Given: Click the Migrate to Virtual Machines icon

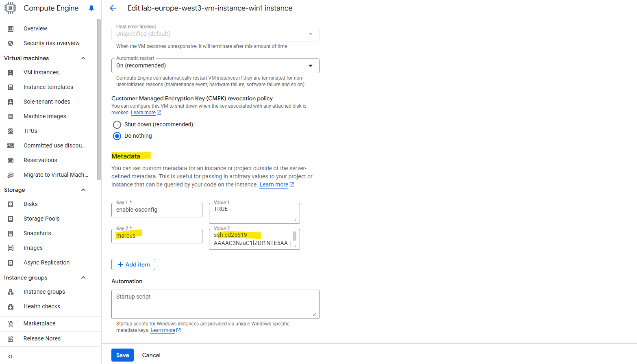Looking at the screenshot, I should [x=11, y=175].
